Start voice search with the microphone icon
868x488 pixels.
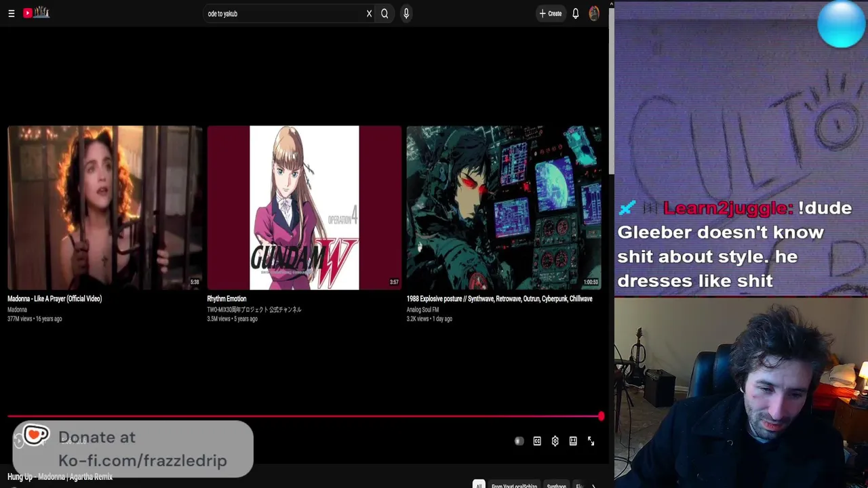406,14
